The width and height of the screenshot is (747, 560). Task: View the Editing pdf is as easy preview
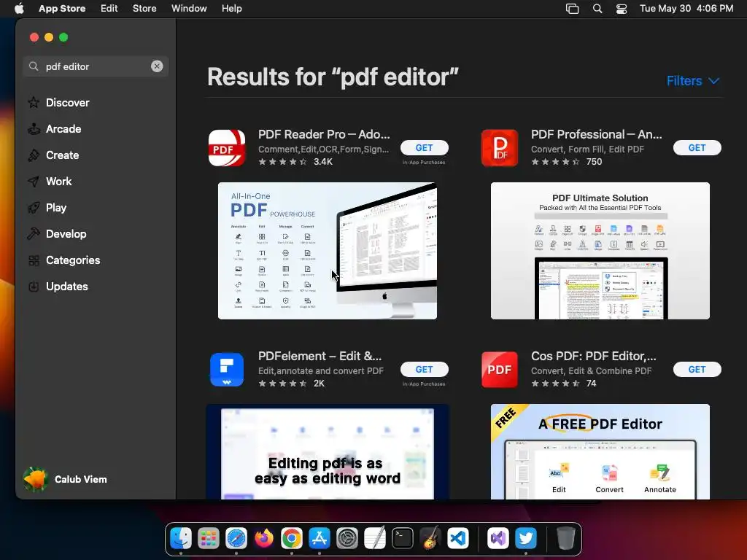328,451
